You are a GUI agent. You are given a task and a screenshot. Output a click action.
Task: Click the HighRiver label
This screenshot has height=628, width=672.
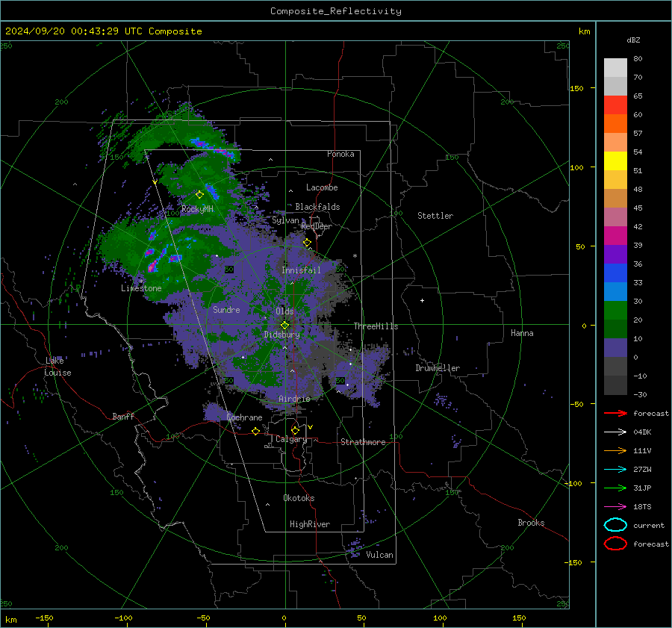(310, 524)
